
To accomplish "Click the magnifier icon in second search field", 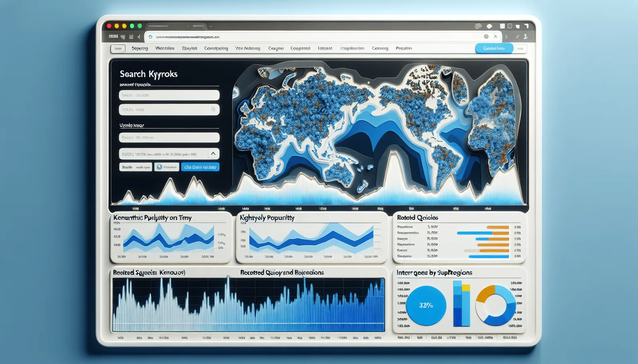I will [213, 109].
